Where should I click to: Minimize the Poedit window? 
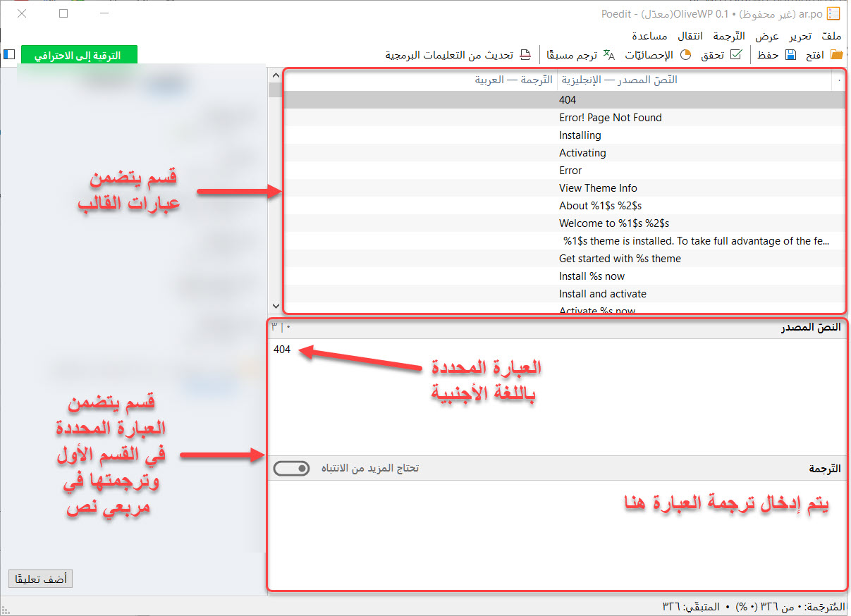[x=106, y=13]
